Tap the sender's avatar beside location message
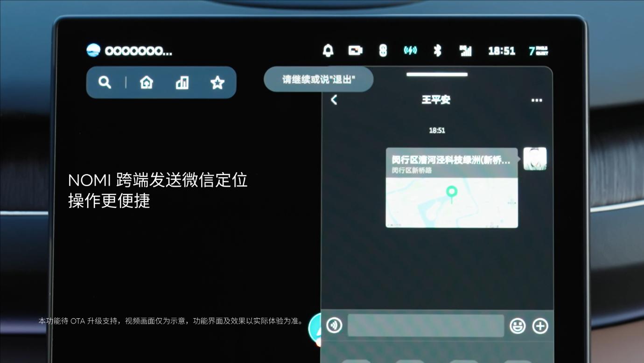 pos(535,159)
